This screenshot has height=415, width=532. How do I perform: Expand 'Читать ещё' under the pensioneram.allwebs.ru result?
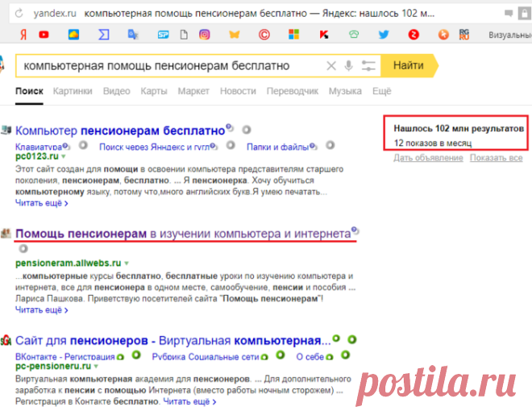click(41, 310)
